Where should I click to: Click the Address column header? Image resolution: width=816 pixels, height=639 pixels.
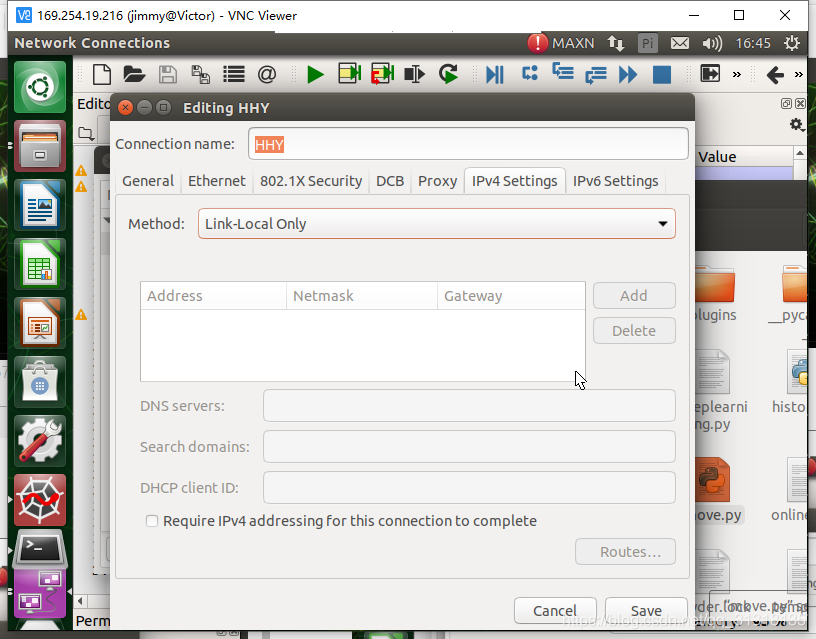tap(213, 296)
